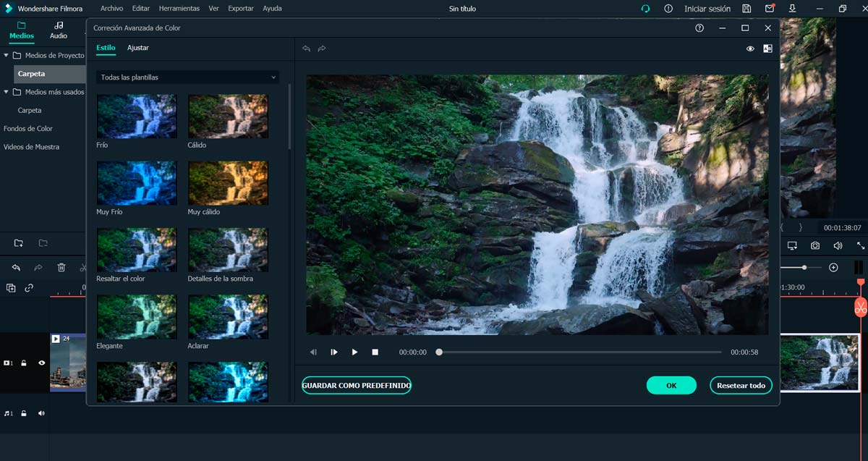
Task: Open the 'Todas las plantillas' dropdown
Action: [x=188, y=77]
